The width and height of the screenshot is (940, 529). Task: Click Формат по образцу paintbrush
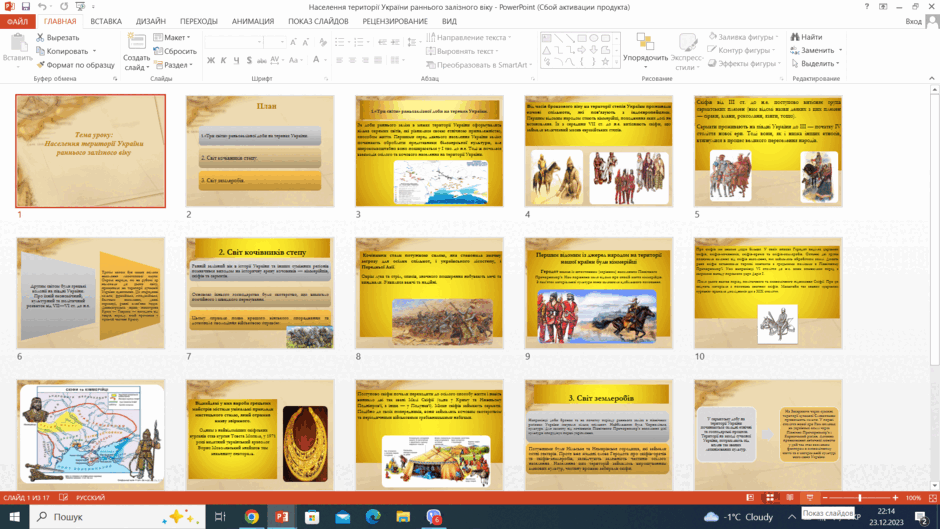click(40, 65)
